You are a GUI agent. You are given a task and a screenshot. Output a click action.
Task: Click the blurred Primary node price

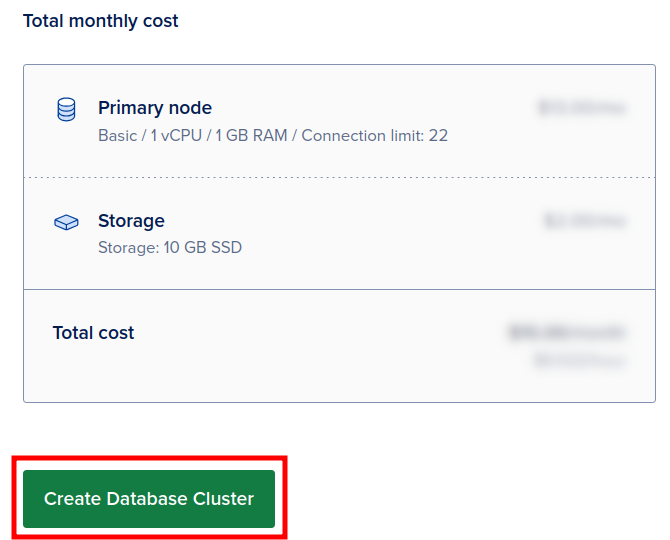click(x=581, y=107)
